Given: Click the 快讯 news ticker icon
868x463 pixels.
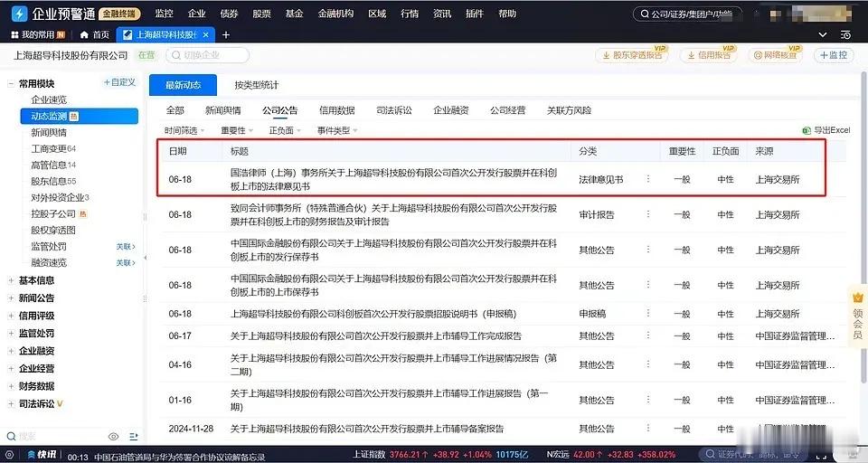Looking at the screenshot, I should pyautogui.click(x=42, y=455).
